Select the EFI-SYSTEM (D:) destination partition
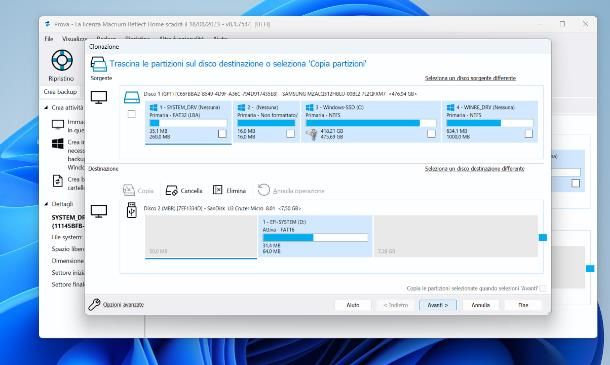This screenshot has height=365, width=610. 315,236
